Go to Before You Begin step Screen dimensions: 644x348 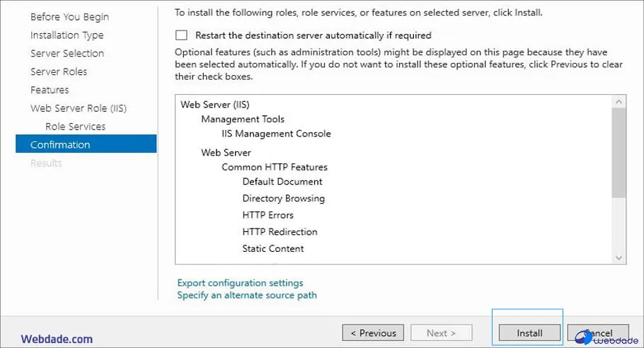[x=69, y=17]
